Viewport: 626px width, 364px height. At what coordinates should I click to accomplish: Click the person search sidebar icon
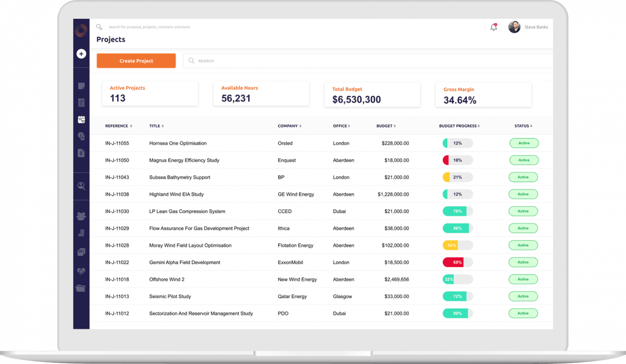(81, 186)
